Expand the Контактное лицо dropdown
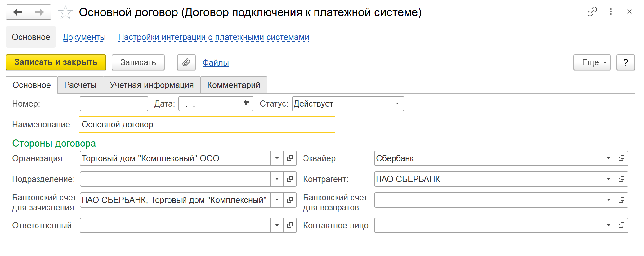The height and width of the screenshot is (256, 644). coord(608,226)
